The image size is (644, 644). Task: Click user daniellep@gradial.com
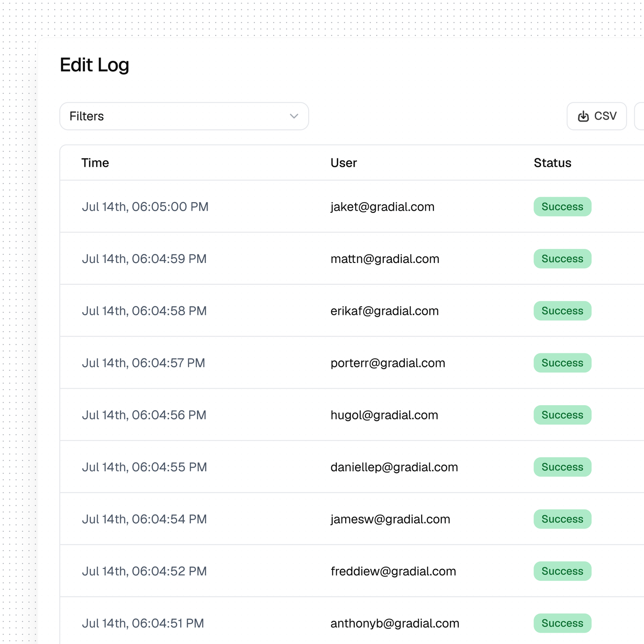coord(394,467)
